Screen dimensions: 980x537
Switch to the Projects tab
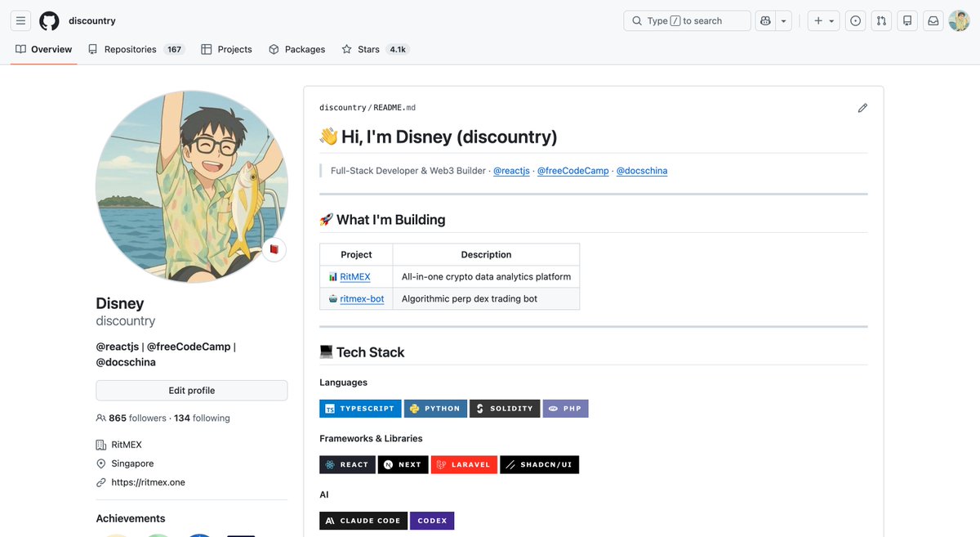pyautogui.click(x=226, y=49)
